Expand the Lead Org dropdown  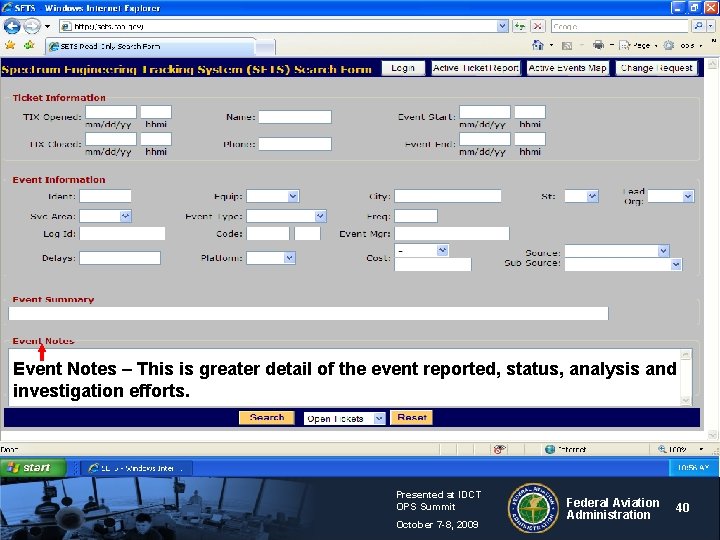click(687, 196)
